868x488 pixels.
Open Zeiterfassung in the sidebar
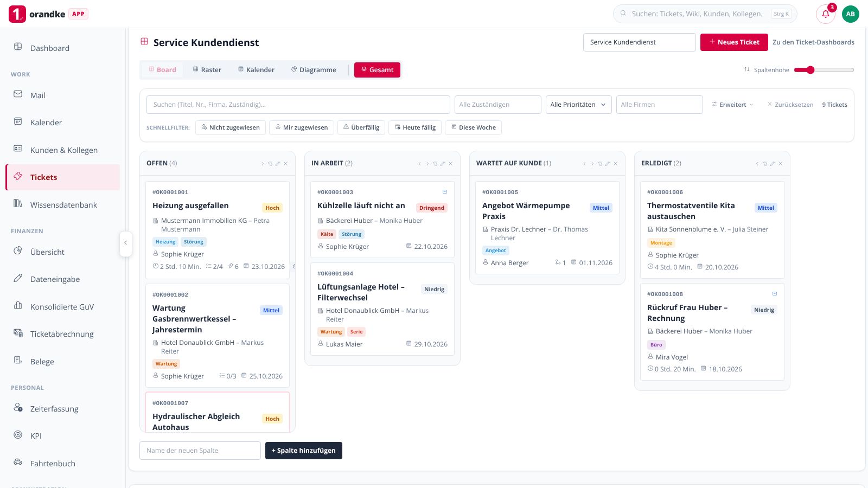click(x=63, y=408)
